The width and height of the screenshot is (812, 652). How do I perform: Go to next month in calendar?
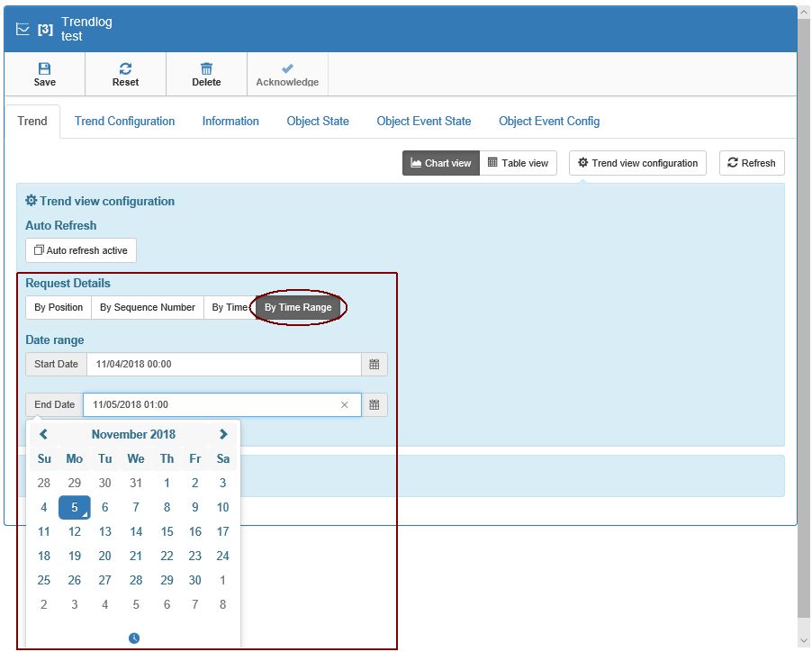tap(223, 434)
